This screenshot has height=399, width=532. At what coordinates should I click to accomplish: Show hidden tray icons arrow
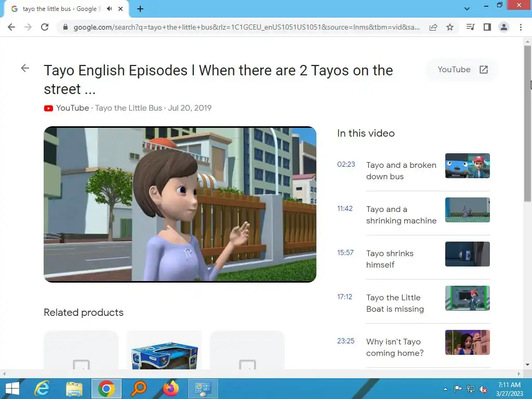point(445,389)
